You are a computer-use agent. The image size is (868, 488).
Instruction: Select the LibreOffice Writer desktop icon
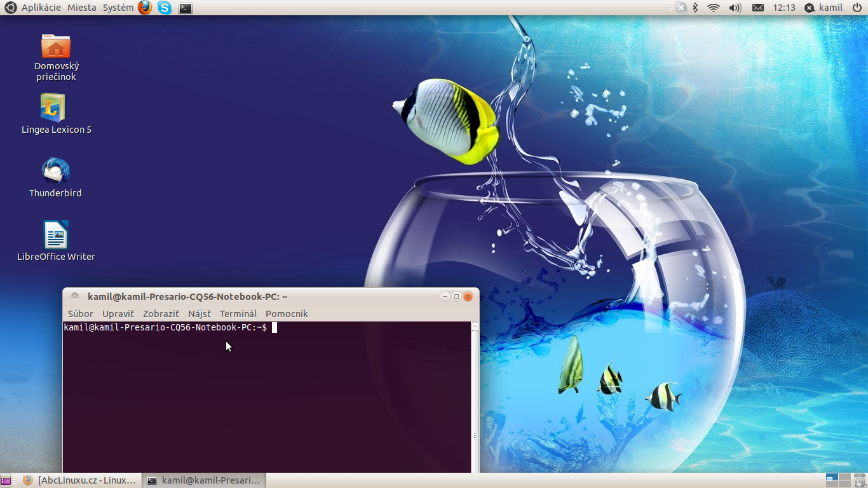56,241
